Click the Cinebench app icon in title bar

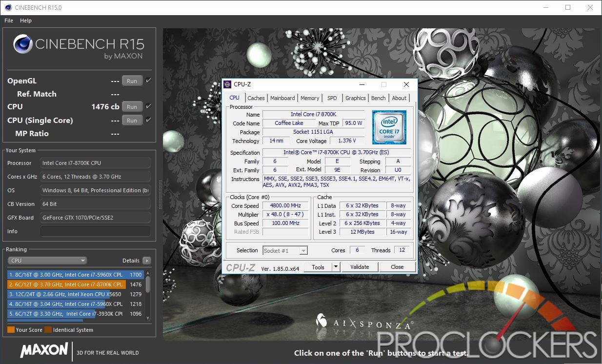coord(8,8)
